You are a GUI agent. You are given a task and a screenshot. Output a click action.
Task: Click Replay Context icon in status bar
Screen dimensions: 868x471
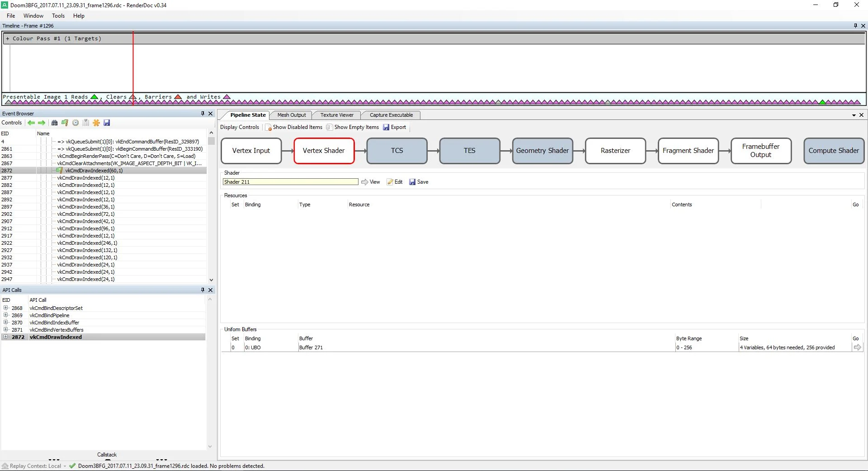[5, 466]
